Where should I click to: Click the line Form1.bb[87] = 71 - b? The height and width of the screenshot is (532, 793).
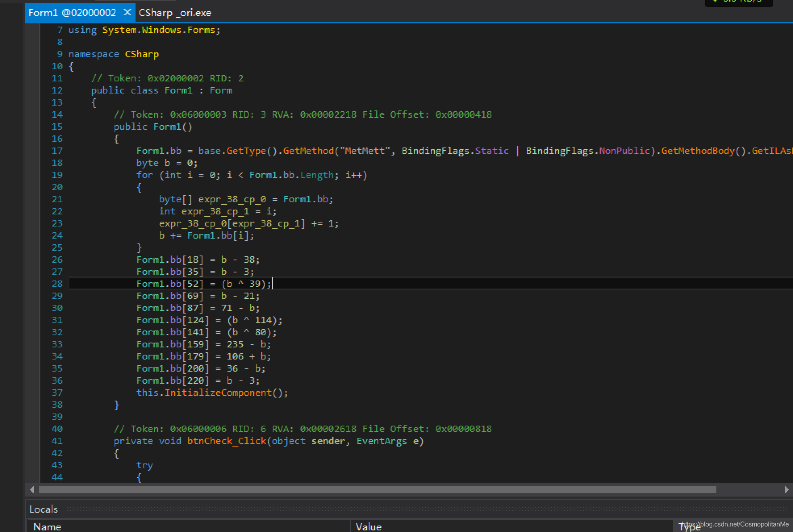pos(198,308)
